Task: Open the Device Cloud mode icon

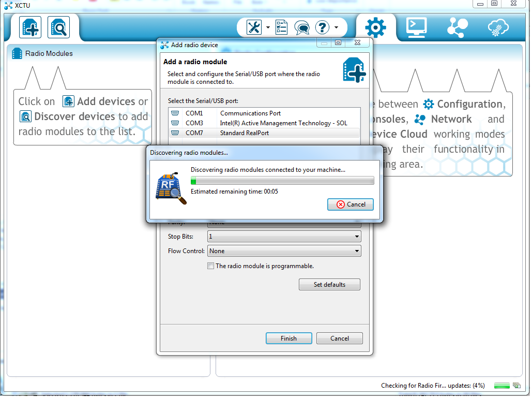Action: click(x=497, y=27)
